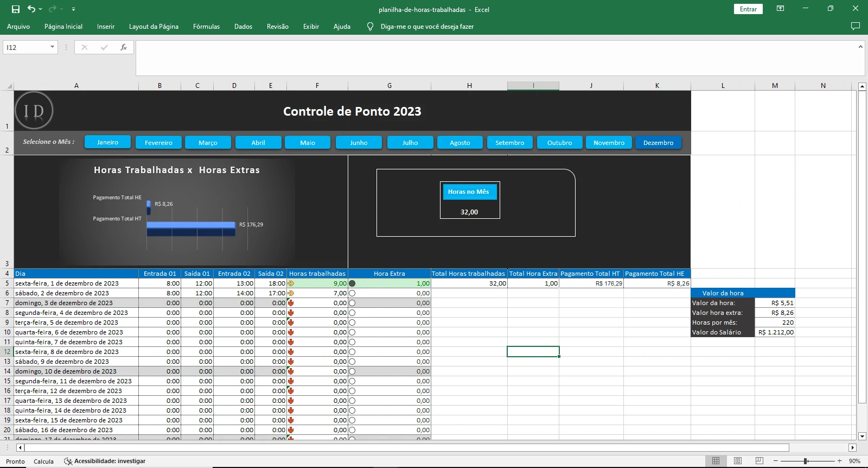Open the Ajuda tab
The image size is (868, 468).
[x=342, y=26]
